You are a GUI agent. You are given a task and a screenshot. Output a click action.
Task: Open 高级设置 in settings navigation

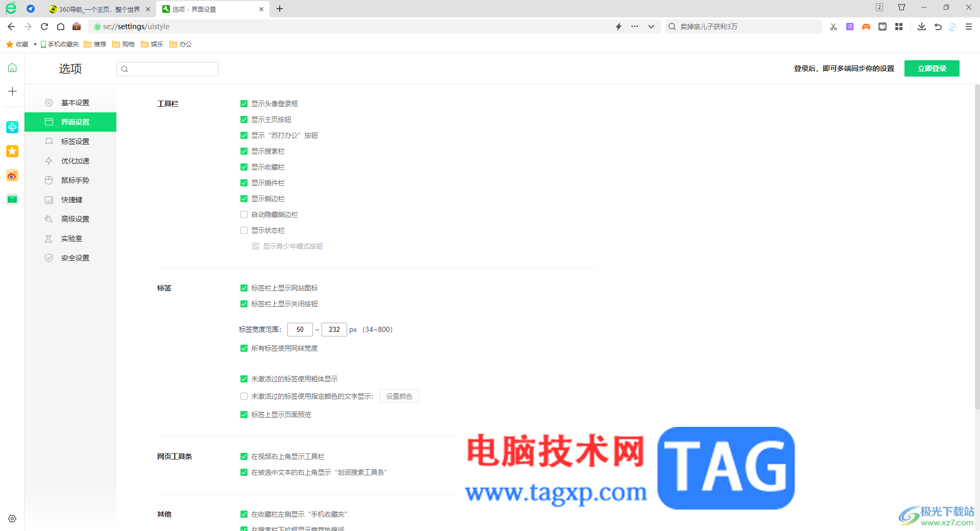click(x=70, y=219)
